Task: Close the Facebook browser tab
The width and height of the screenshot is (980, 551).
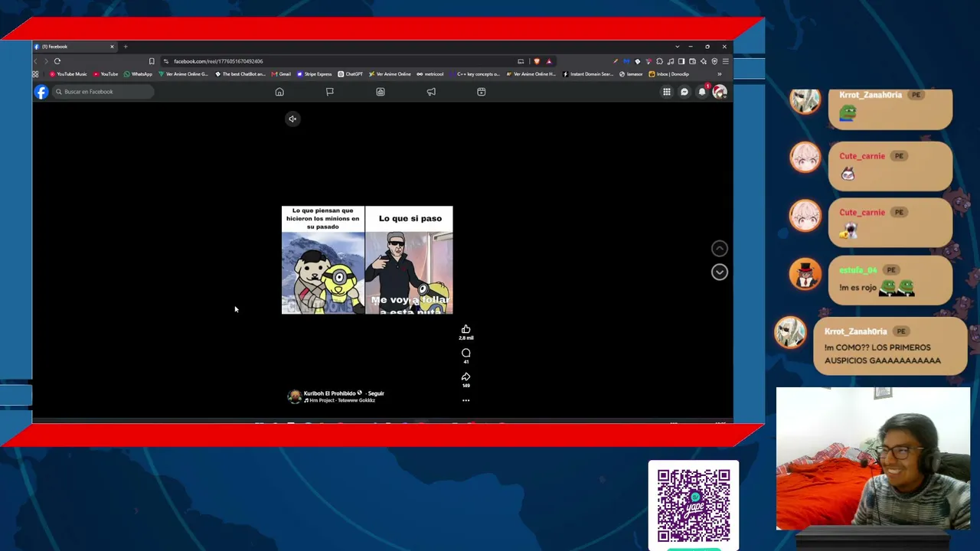Action: click(112, 47)
